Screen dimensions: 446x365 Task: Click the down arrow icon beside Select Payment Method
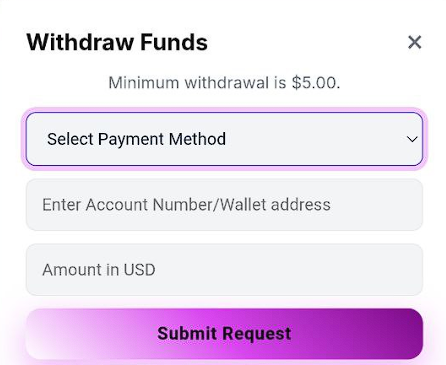pos(412,139)
